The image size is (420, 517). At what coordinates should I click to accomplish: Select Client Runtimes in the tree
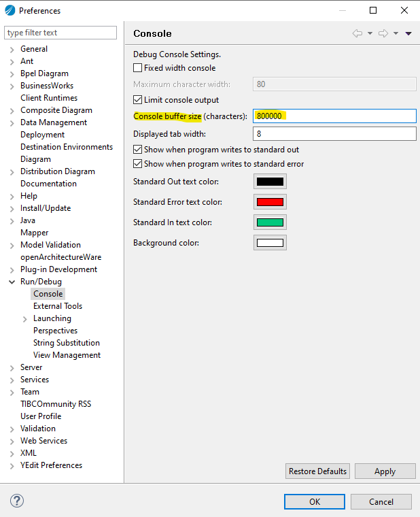coord(49,98)
